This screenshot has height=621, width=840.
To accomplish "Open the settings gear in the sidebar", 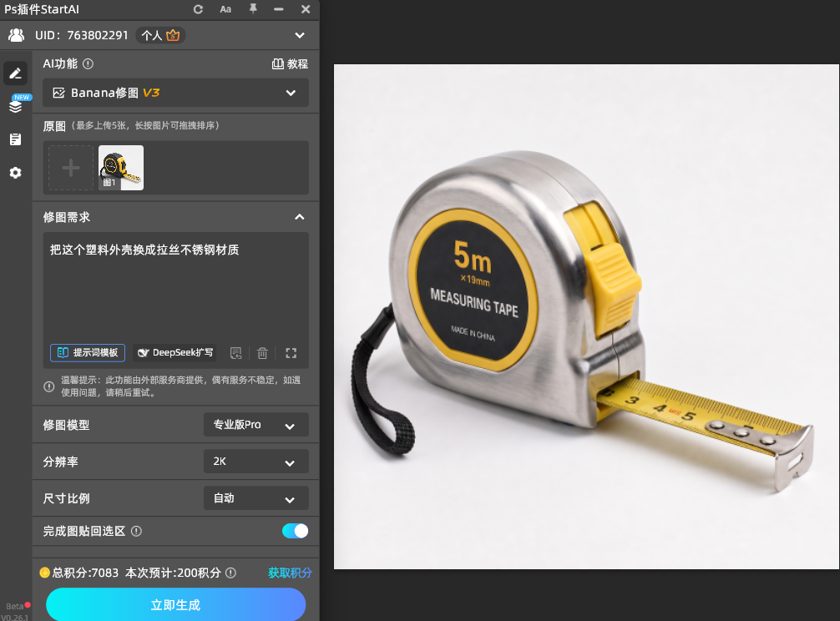I will (16, 173).
